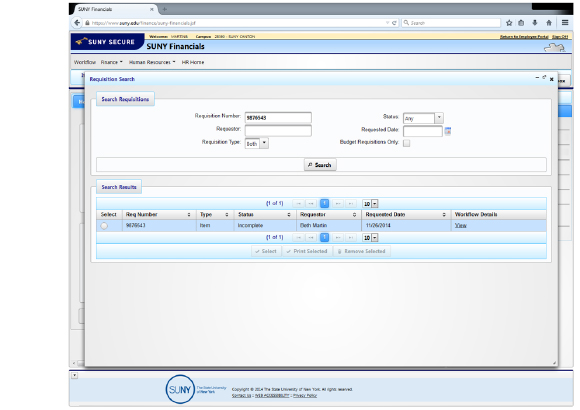The width and height of the screenshot is (580, 410).
Task: Go to first page in top paginator
Action: point(299,204)
